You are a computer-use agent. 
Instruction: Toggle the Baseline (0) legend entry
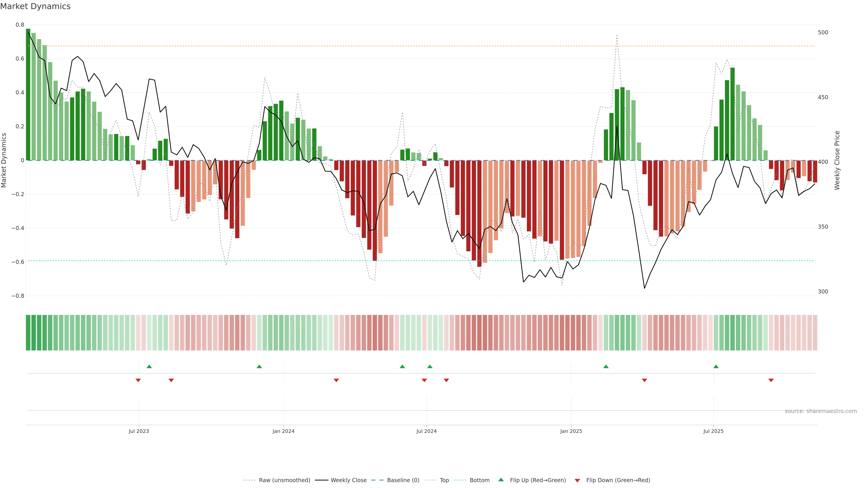tap(403, 480)
